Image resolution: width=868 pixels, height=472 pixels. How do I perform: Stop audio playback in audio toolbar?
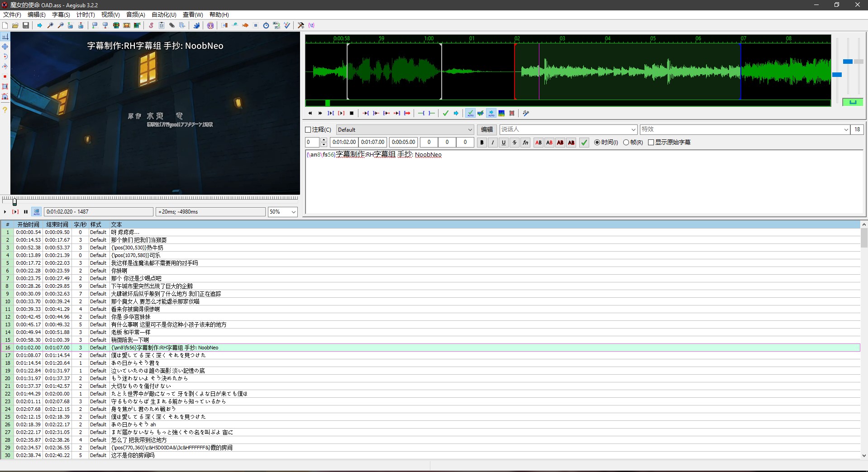pos(352,113)
